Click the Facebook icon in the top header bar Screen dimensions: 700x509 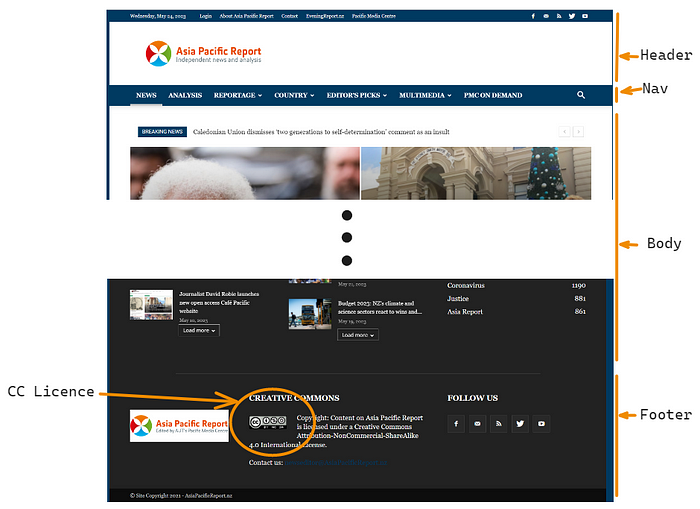(x=533, y=16)
